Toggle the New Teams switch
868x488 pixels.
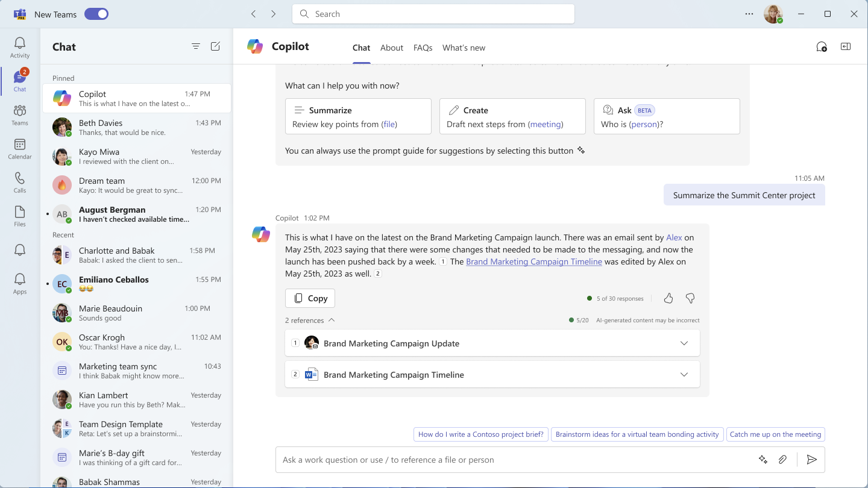tap(96, 13)
